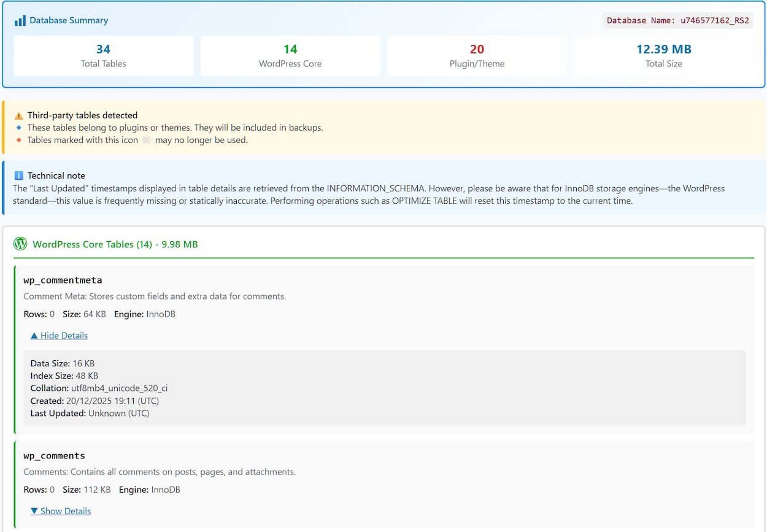
Task: Click the Comments description under wp_comments
Action: pos(160,472)
